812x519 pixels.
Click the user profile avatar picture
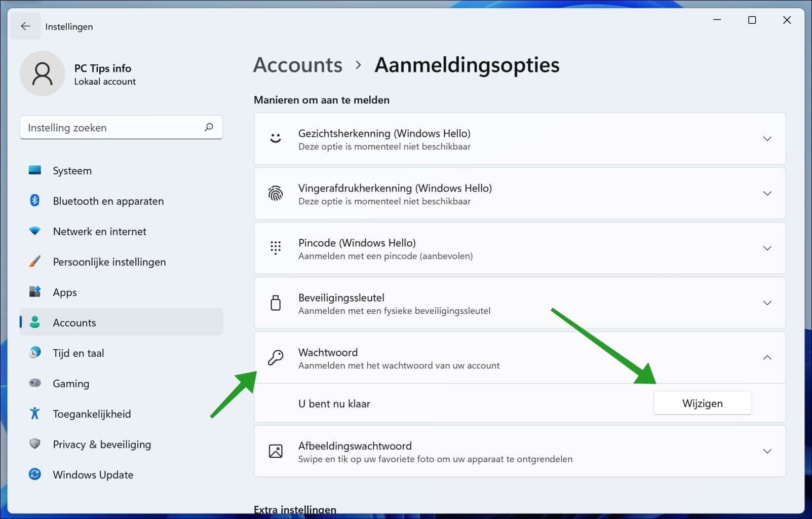click(43, 73)
